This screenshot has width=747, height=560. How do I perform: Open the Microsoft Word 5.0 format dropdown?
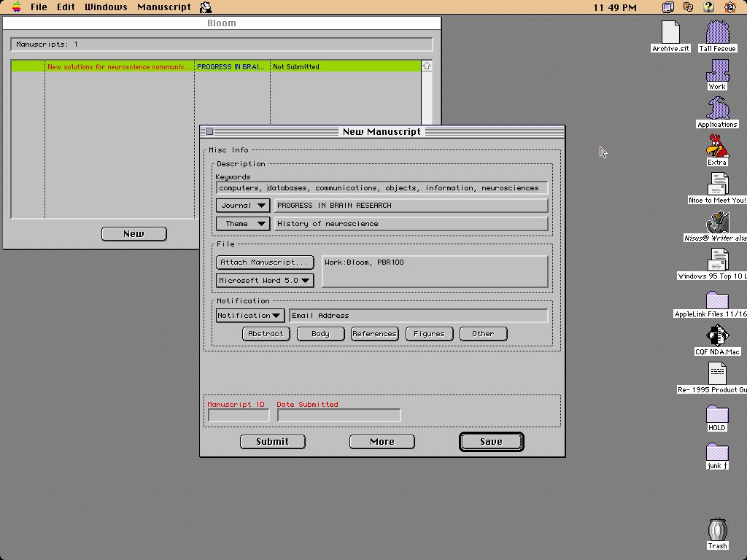point(265,281)
